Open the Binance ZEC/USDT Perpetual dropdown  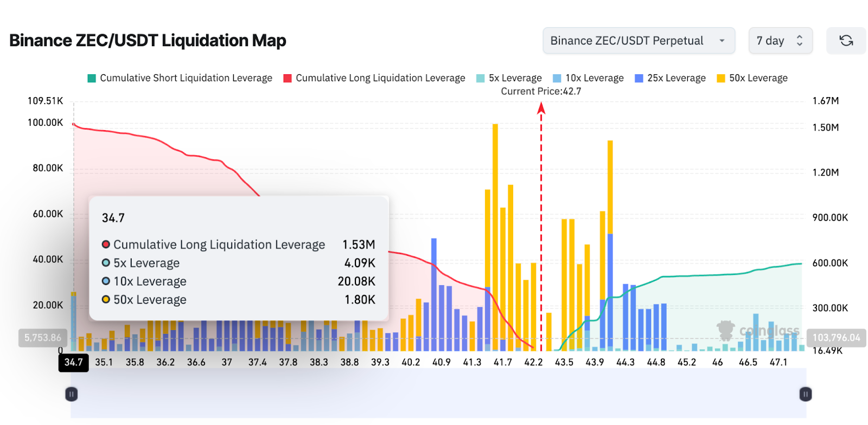[639, 41]
